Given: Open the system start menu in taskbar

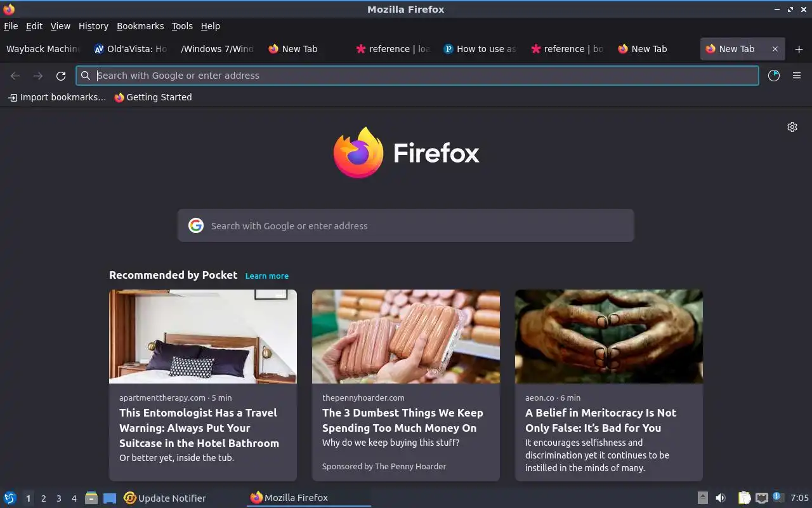Looking at the screenshot, I should pyautogui.click(x=10, y=498).
